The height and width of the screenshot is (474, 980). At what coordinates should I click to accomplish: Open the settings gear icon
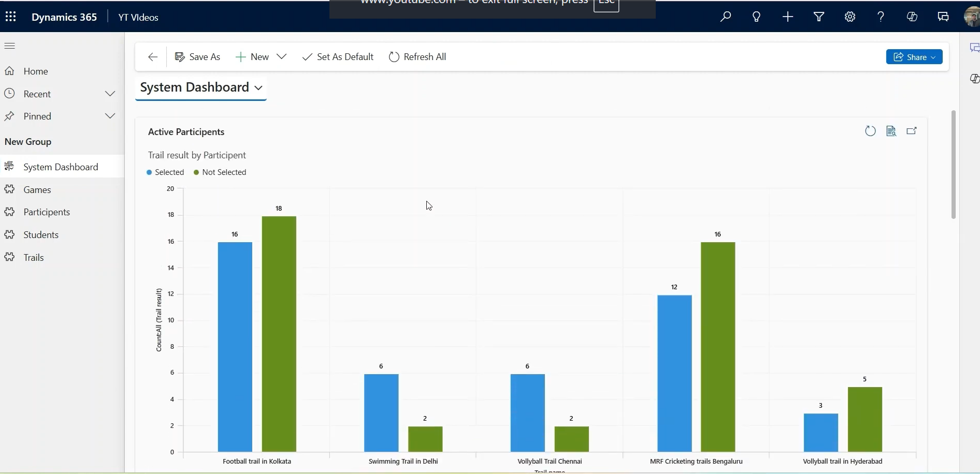[850, 17]
